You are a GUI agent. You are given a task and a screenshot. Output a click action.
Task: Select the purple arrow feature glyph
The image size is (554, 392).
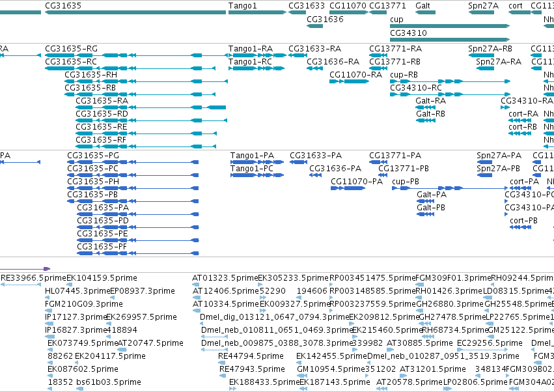point(25,269)
